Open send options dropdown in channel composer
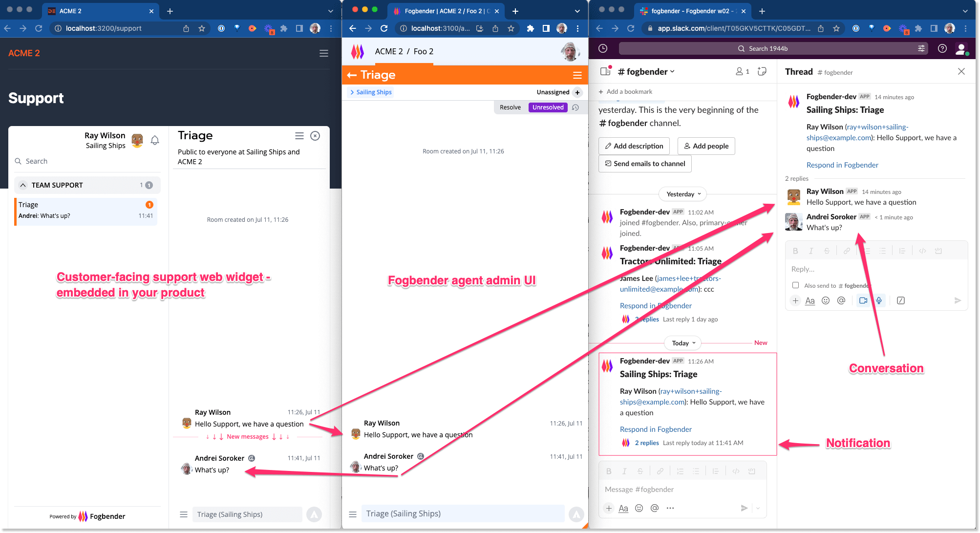Viewport: 980px width, 533px height. tap(758, 508)
